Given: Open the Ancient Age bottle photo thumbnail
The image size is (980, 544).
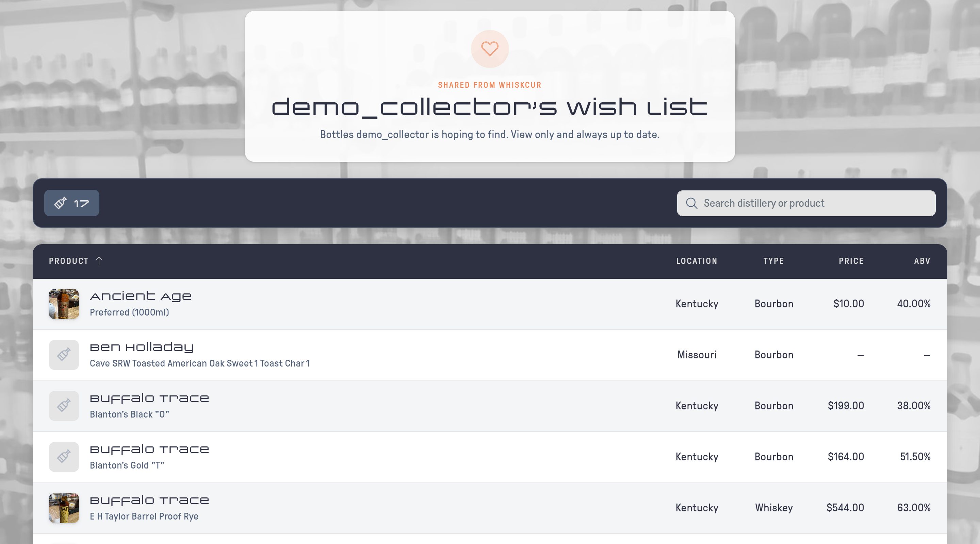Looking at the screenshot, I should click(64, 304).
